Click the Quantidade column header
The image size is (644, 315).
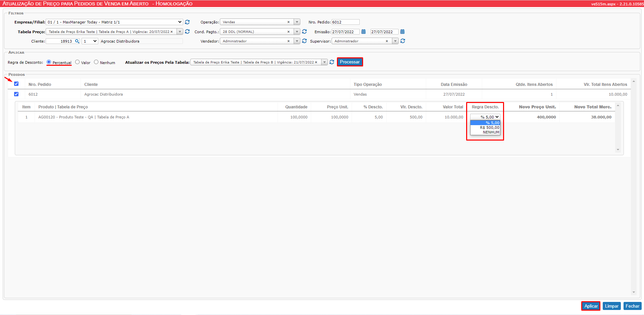[x=296, y=107]
